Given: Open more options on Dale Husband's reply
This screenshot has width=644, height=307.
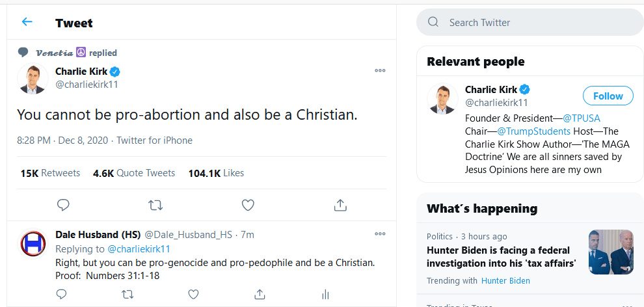Looking at the screenshot, I should point(380,234).
